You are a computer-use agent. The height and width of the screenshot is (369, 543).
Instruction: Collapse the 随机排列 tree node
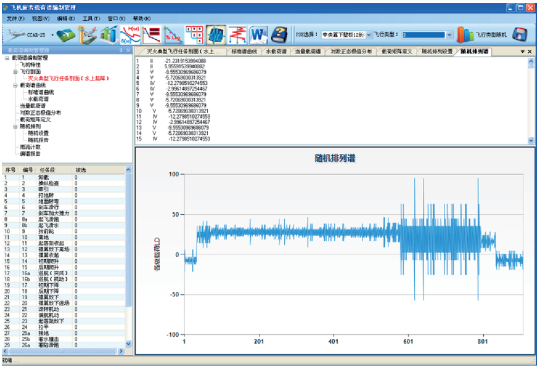coord(15,126)
